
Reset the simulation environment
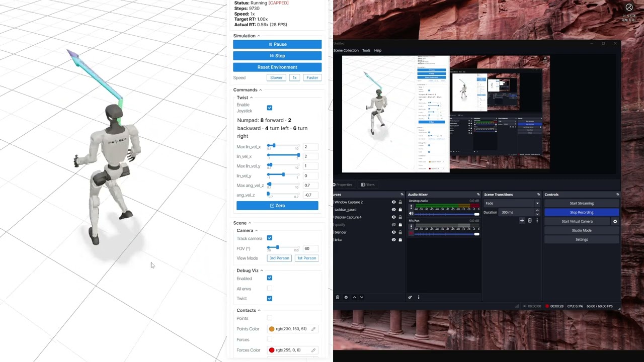coord(277,67)
